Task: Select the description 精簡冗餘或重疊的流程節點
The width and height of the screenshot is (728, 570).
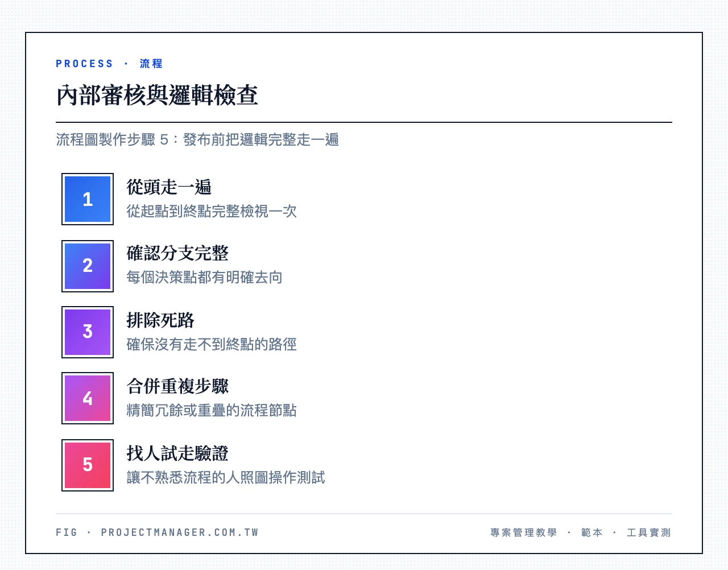Action: 212,411
